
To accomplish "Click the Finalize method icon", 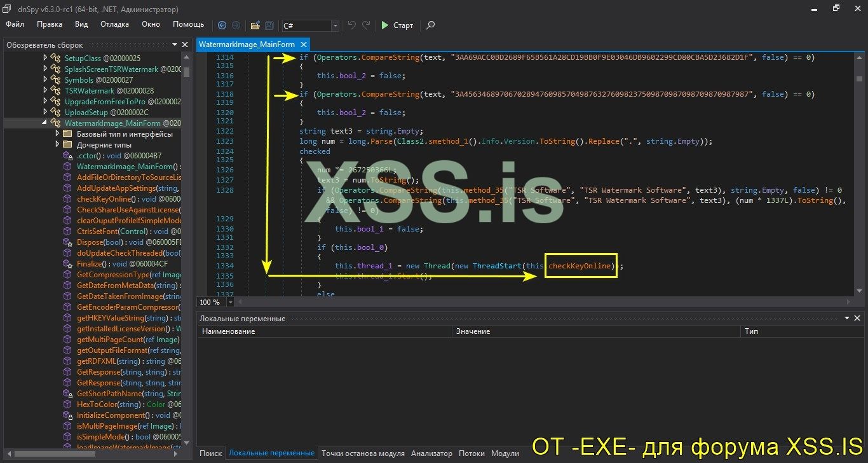I will pos(67,263).
